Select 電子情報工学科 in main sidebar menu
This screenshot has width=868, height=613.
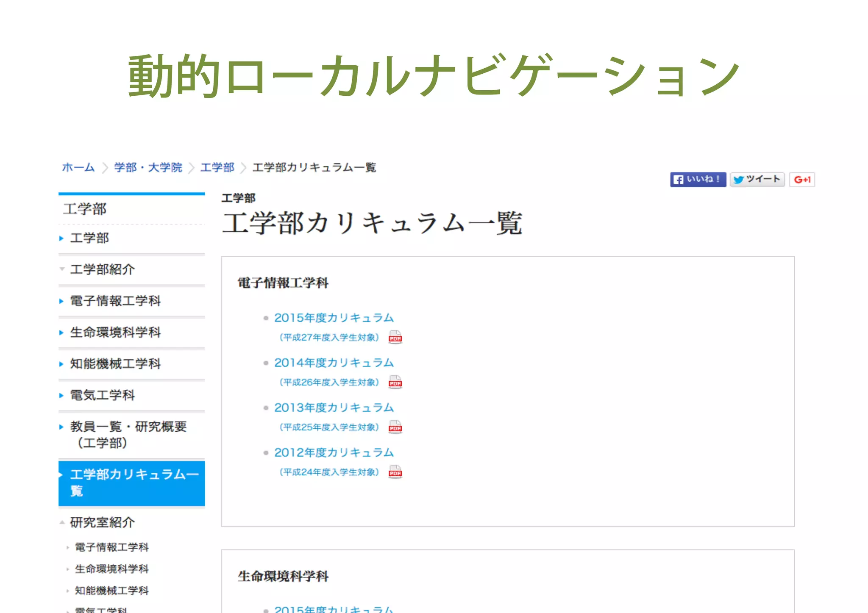131,301
